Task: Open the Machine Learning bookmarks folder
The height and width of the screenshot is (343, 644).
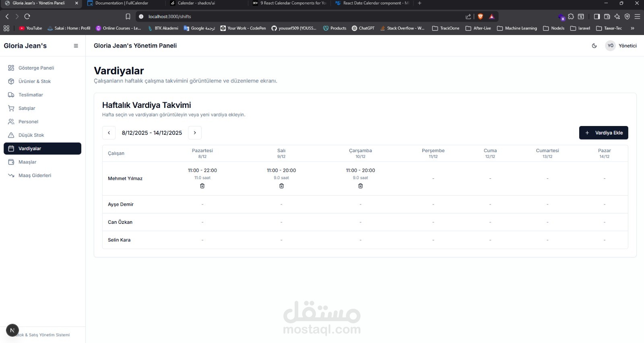Action: tap(517, 28)
